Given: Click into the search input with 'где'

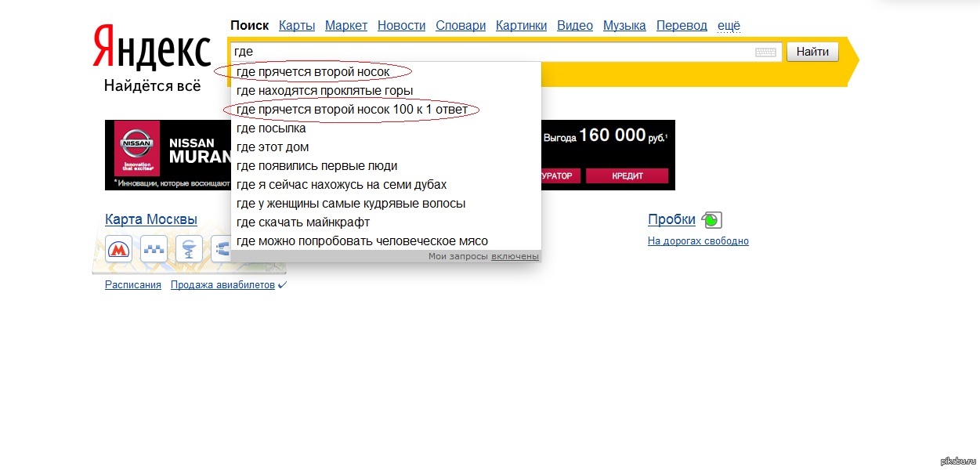Looking at the screenshot, I should coord(505,52).
